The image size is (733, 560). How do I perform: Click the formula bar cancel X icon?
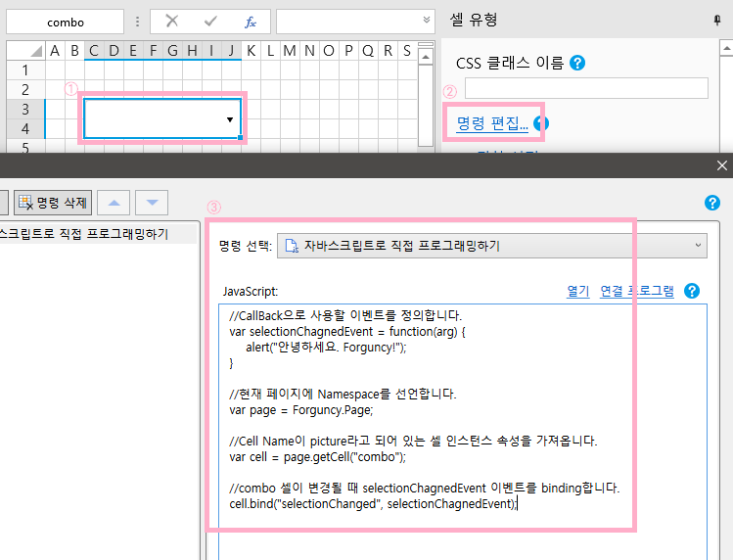pyautogui.click(x=172, y=22)
